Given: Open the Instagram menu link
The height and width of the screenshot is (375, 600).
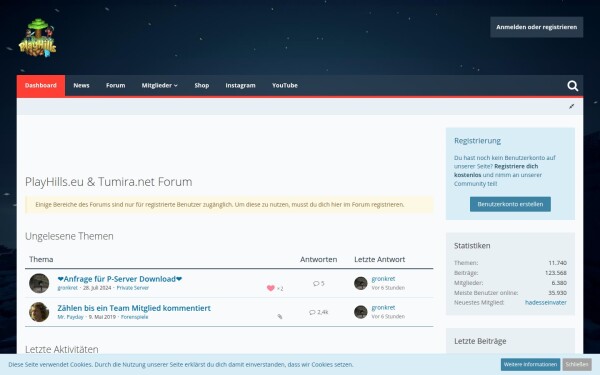Looking at the screenshot, I should (x=240, y=85).
